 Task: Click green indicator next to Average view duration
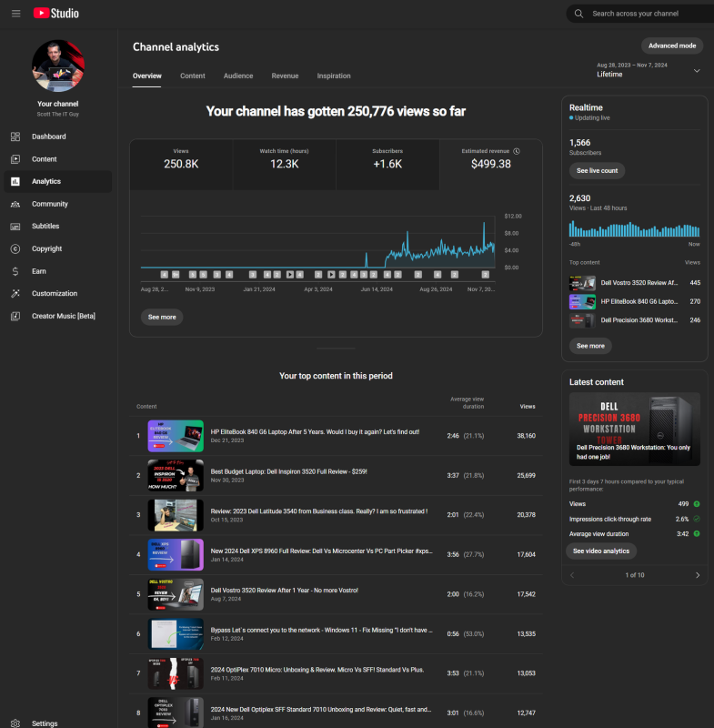tap(697, 533)
